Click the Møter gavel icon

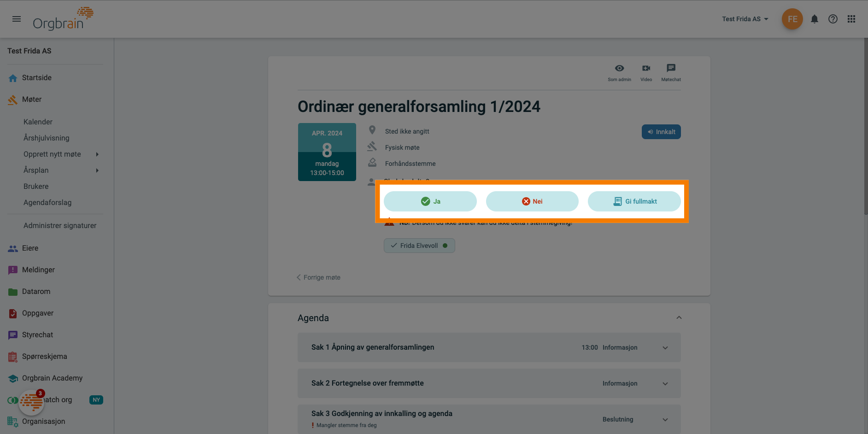[x=13, y=100]
